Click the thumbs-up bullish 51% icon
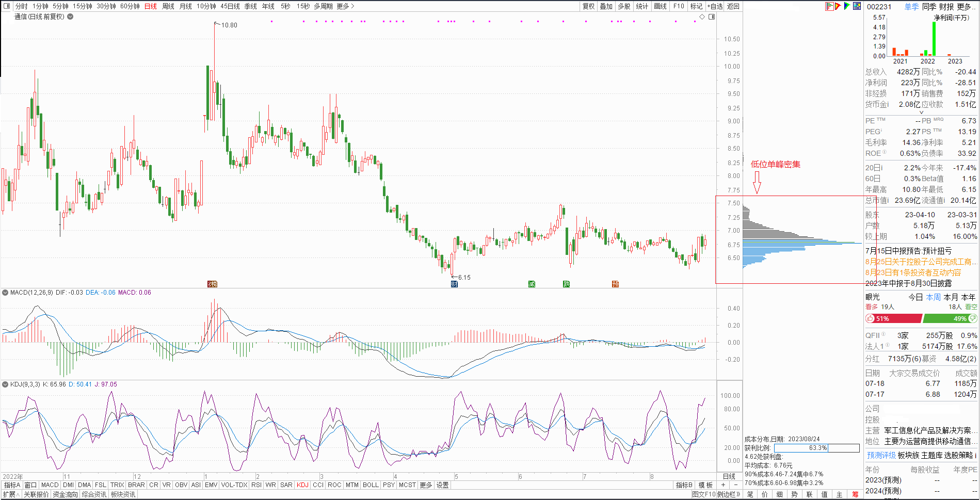 (871, 318)
